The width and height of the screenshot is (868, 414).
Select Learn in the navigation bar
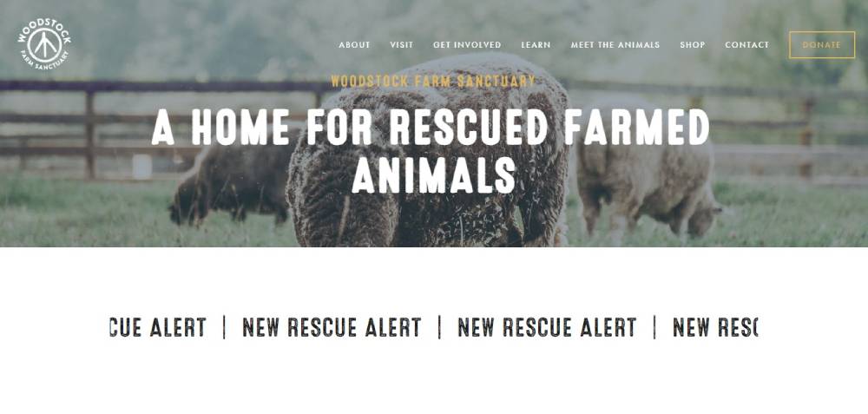[x=536, y=45]
